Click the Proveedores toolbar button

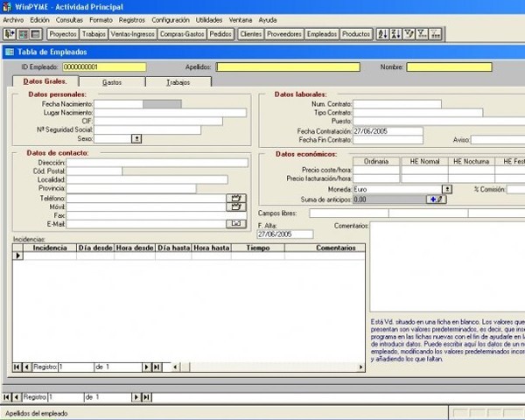[x=284, y=34]
